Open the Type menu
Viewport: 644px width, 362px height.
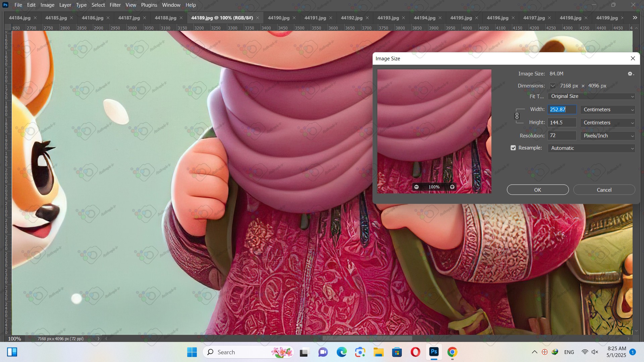pos(81,5)
